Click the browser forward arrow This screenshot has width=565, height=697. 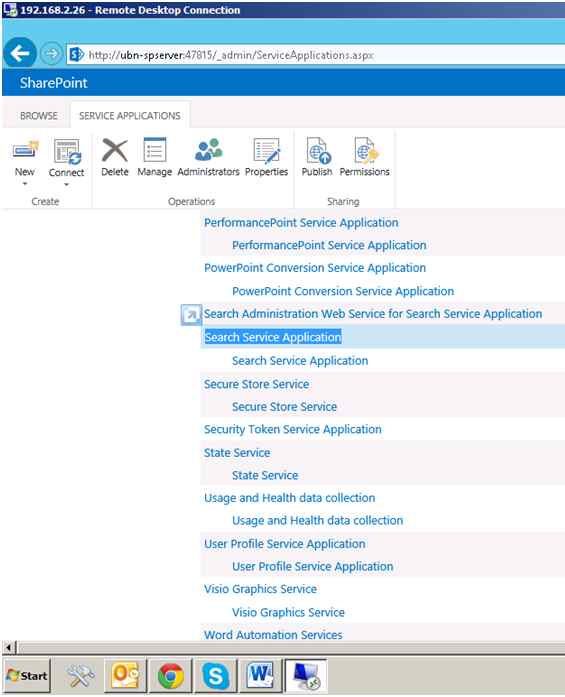52,54
